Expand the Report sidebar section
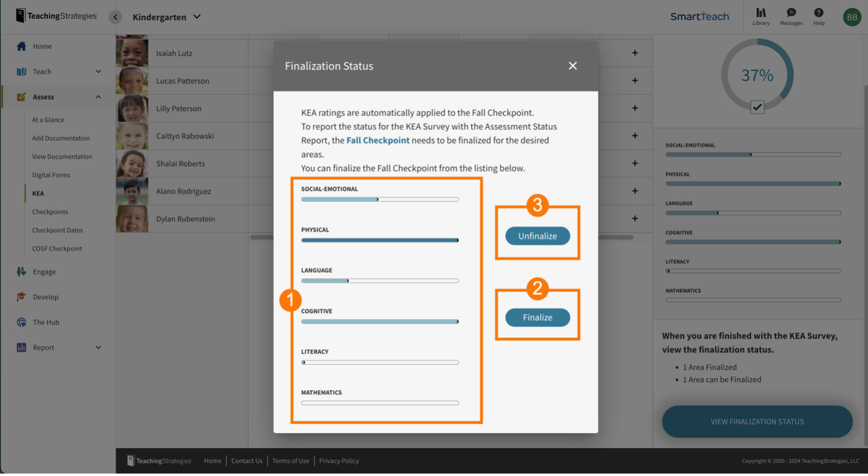The width and height of the screenshot is (868, 476). tap(98, 347)
